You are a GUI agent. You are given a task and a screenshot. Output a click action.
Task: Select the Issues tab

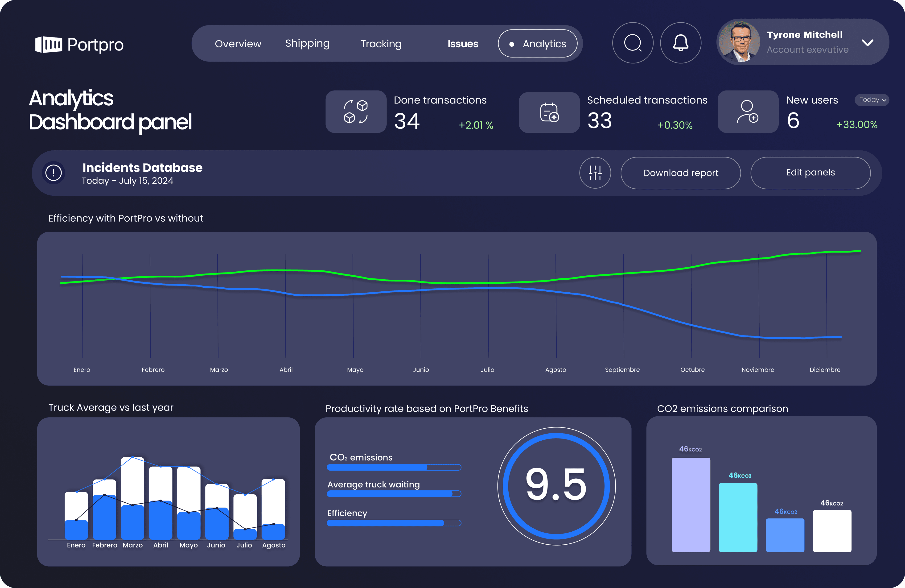pyautogui.click(x=463, y=44)
